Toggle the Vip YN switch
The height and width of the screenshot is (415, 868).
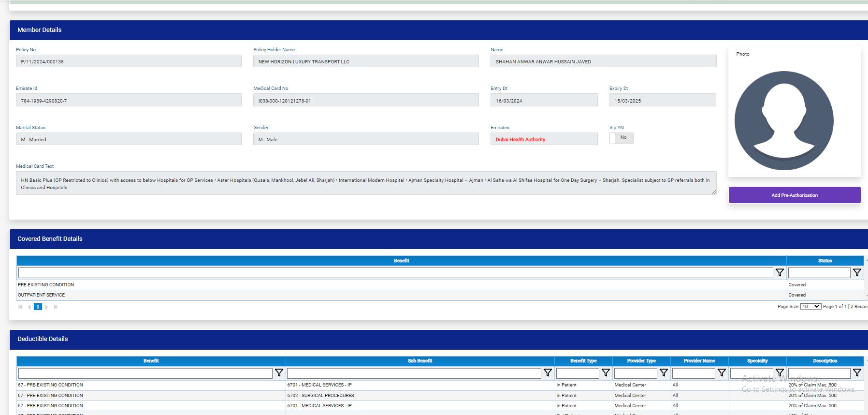click(621, 138)
